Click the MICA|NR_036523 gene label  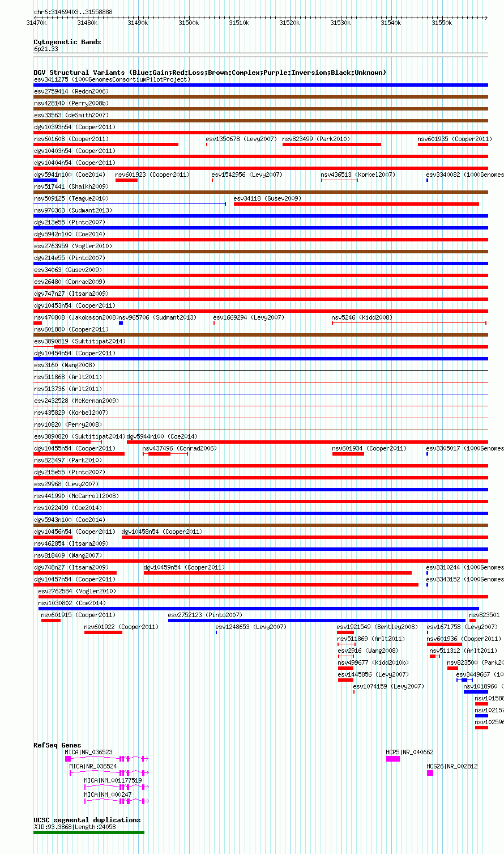tap(89, 752)
